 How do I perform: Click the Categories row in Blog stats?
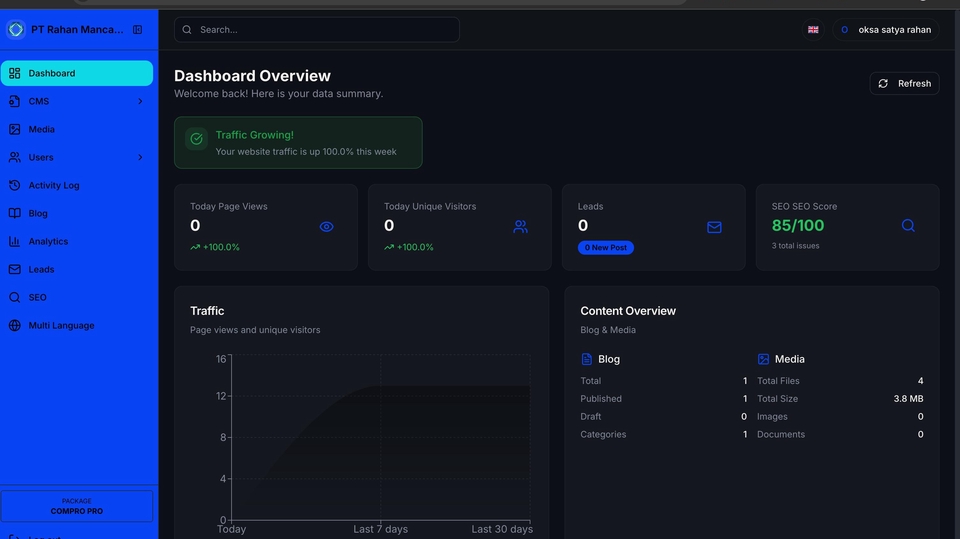664,434
